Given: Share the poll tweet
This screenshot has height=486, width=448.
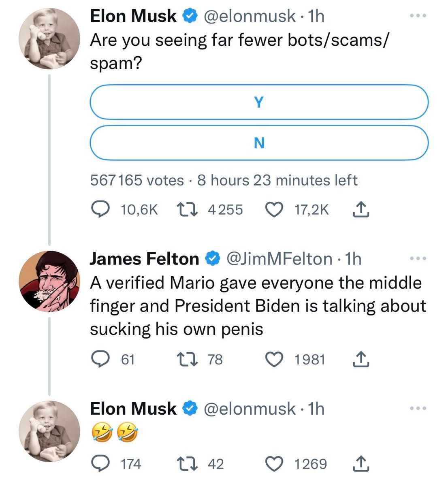Looking at the screenshot, I should coord(361,209).
